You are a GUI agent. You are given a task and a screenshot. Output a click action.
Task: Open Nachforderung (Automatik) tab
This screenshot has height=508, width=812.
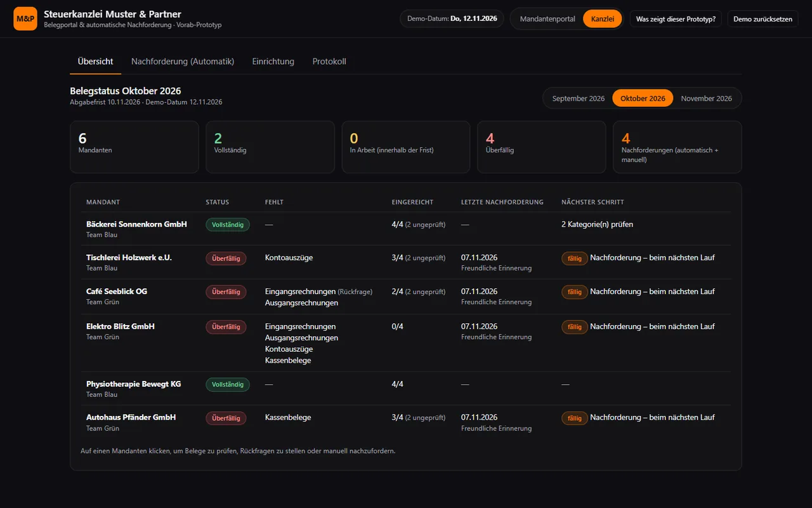pyautogui.click(x=183, y=62)
